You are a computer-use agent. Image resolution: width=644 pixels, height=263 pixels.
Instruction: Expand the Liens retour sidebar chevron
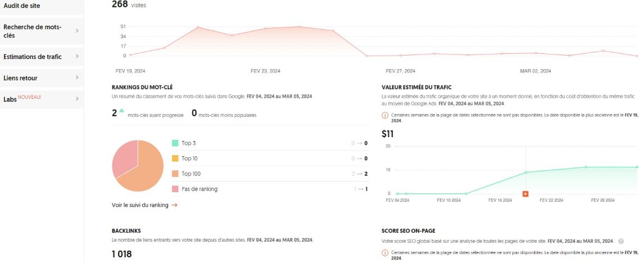click(x=77, y=78)
